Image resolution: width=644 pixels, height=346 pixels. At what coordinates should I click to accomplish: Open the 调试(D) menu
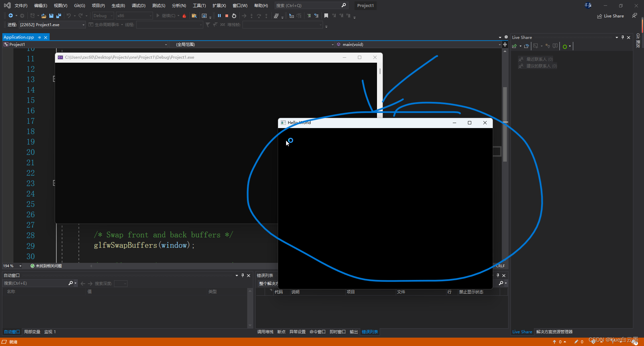click(139, 6)
